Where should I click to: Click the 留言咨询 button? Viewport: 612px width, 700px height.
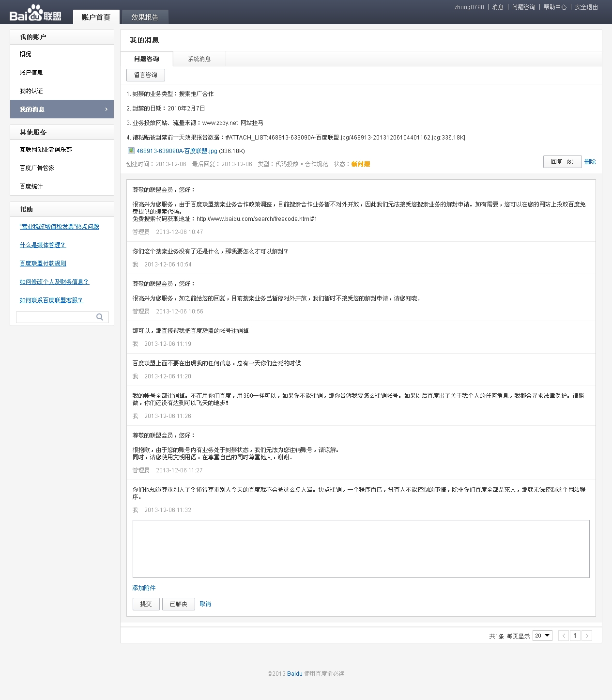146,75
